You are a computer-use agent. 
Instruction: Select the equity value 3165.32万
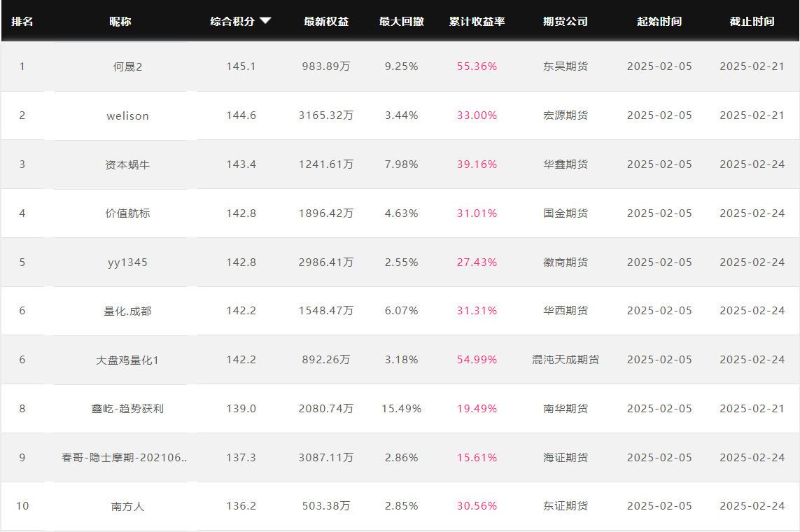point(326,115)
